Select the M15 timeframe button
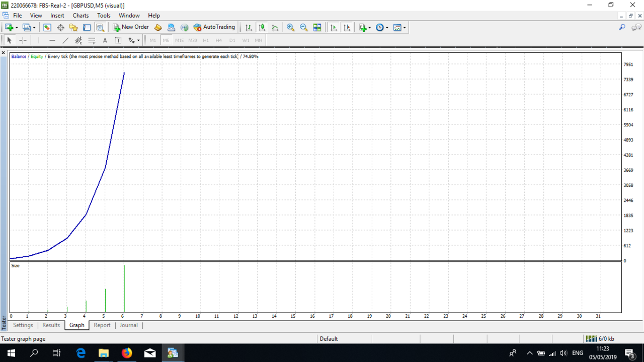The width and height of the screenshot is (644, 362). point(179,40)
